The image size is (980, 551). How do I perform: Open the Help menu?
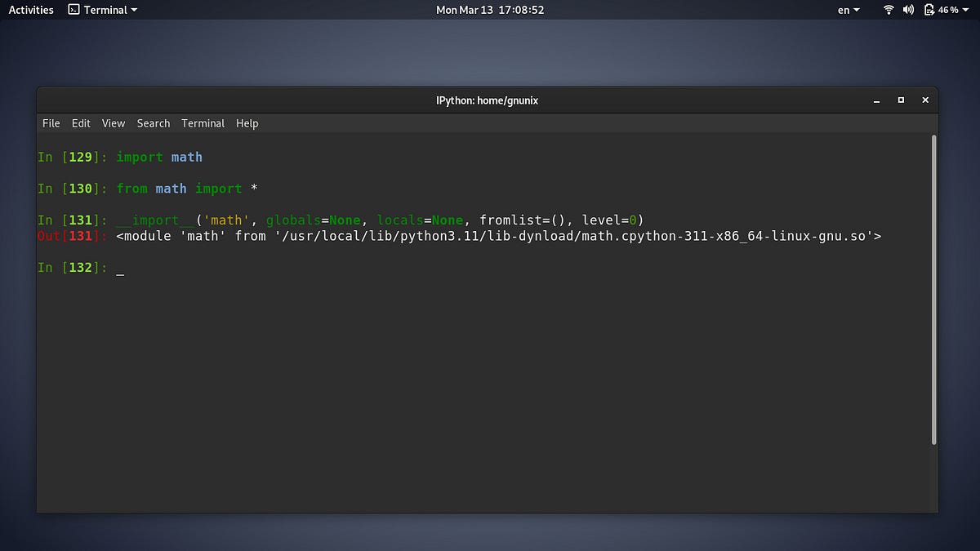click(x=247, y=123)
